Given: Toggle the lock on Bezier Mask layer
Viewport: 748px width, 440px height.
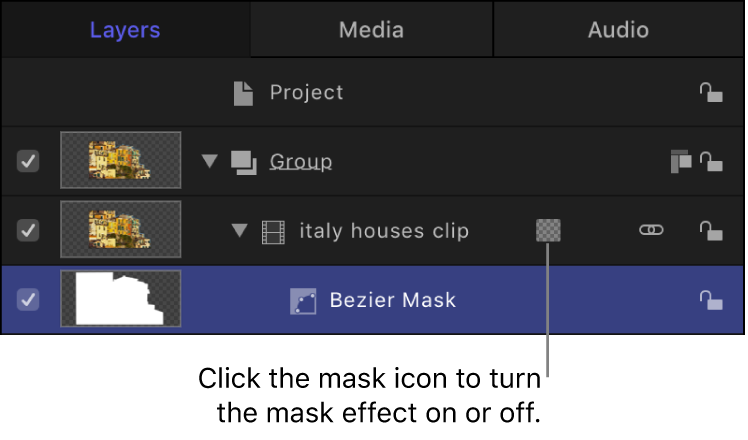Looking at the screenshot, I should pos(710,299).
